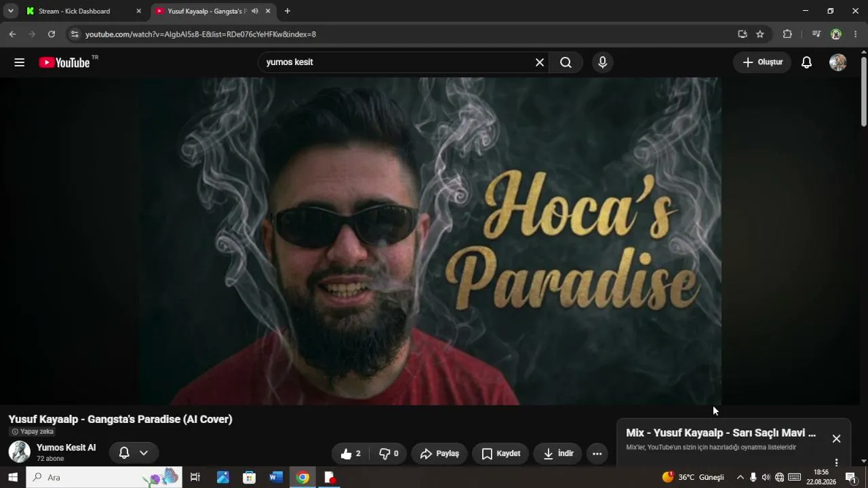868x488 pixels.
Task: Open the YouTube guide hamburger menu
Action: coord(19,62)
